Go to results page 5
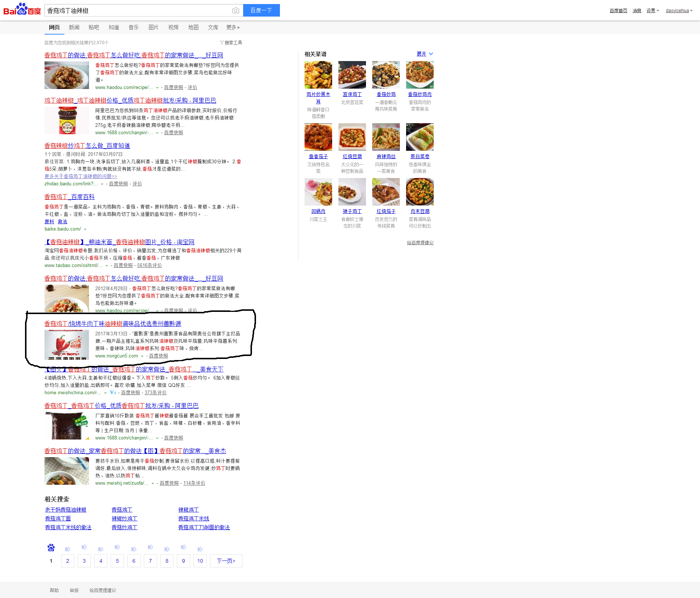700x598 pixels. coord(117,561)
